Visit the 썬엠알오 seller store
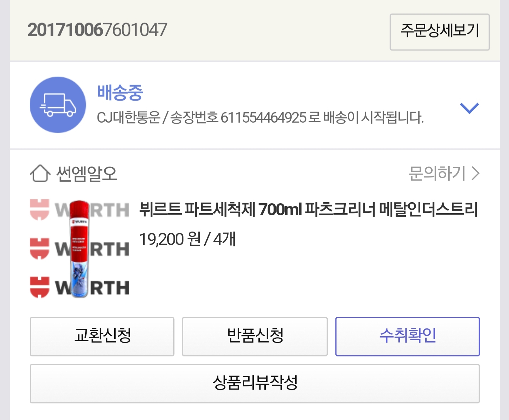The height and width of the screenshot is (420, 509). [x=87, y=174]
